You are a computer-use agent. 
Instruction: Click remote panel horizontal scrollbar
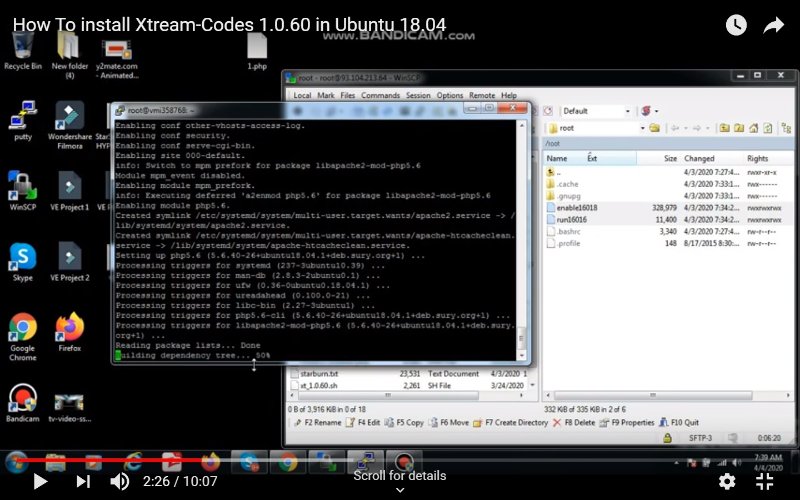click(652, 395)
